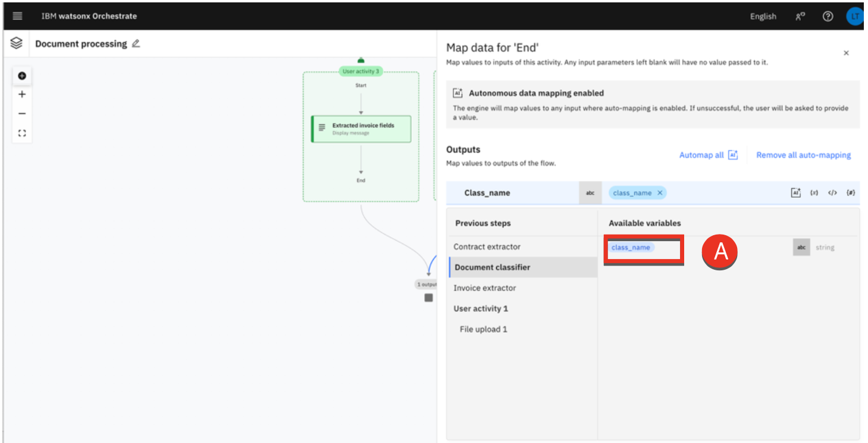Zoom out on the flow canvas
Image resolution: width=868 pixels, height=443 pixels.
[22, 114]
